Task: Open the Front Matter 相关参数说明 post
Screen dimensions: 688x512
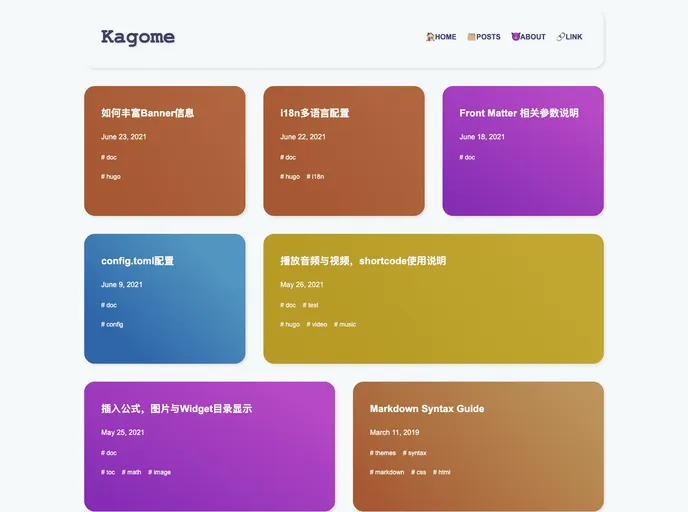Action: point(519,113)
